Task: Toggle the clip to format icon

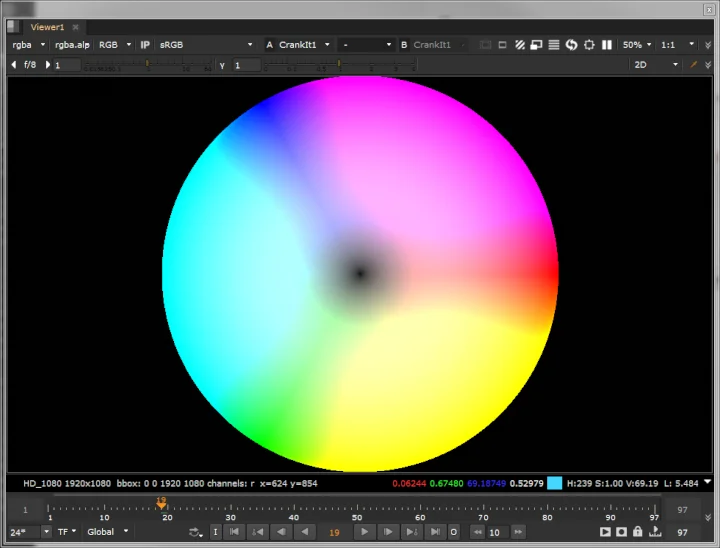Action: [x=485, y=45]
